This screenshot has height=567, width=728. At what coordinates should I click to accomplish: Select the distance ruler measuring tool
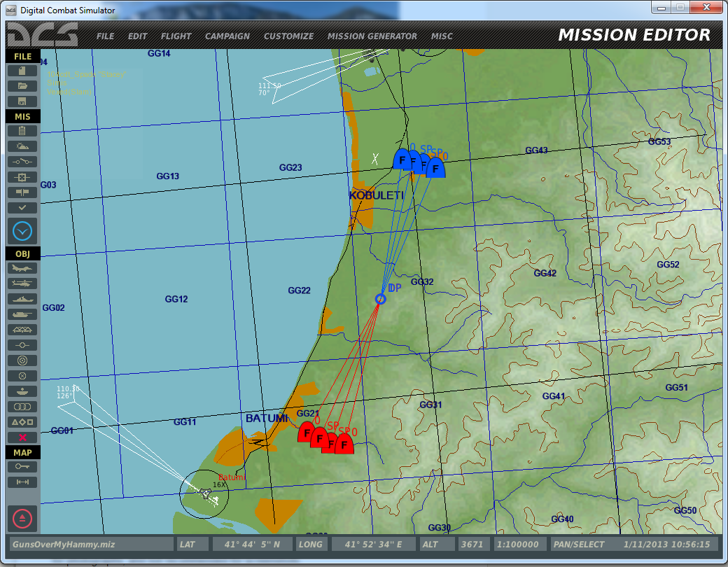22,482
